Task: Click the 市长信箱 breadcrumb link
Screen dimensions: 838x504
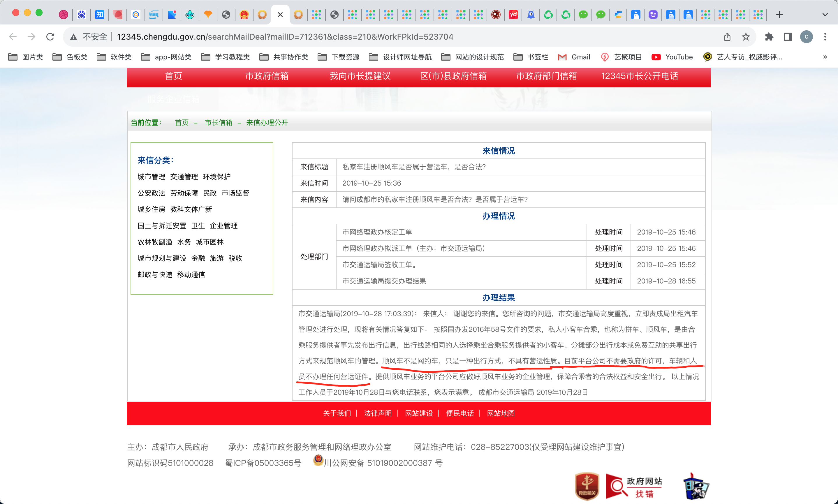Action: (219, 123)
